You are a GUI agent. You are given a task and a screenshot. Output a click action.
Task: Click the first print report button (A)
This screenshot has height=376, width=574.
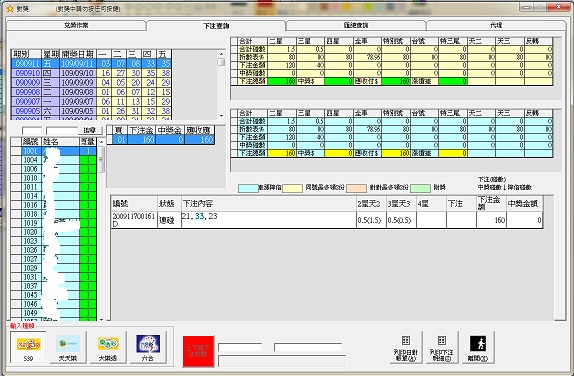pyautogui.click(x=406, y=347)
